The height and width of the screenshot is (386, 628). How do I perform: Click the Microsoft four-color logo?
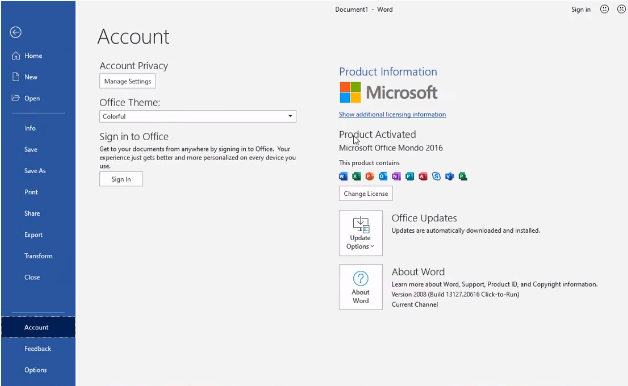click(x=350, y=92)
